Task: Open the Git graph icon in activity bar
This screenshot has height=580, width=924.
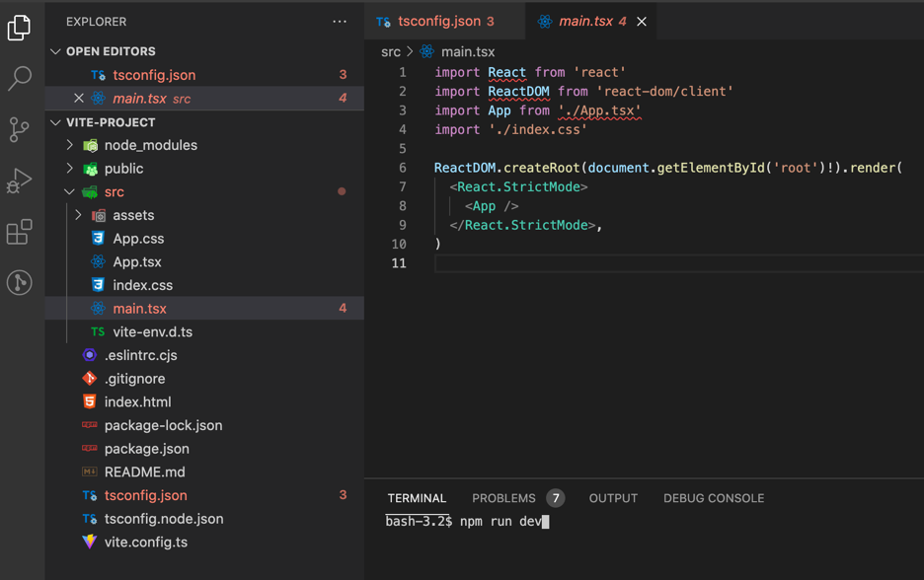Action: click(20, 283)
